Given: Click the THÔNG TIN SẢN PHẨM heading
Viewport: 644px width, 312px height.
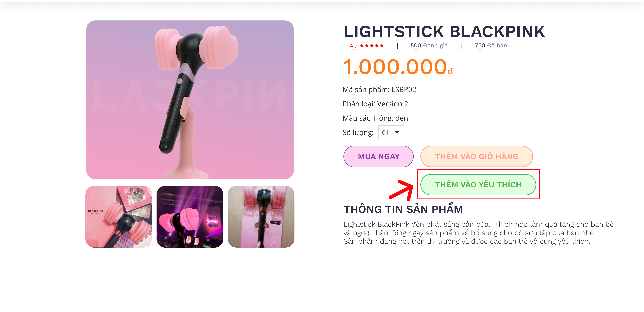Looking at the screenshot, I should 403,209.
